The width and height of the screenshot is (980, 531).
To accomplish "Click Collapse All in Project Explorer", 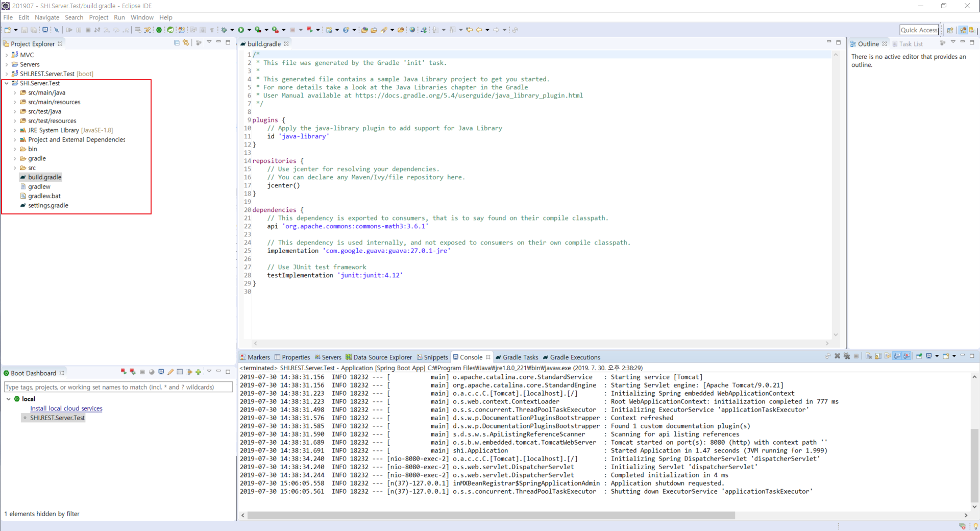I will (177, 43).
